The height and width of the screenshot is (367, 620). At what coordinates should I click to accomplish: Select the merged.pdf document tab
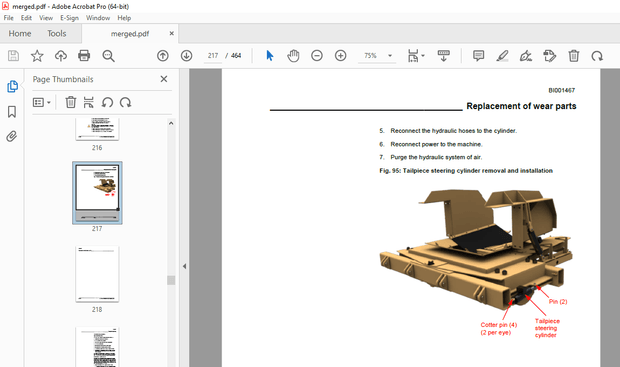[130, 34]
